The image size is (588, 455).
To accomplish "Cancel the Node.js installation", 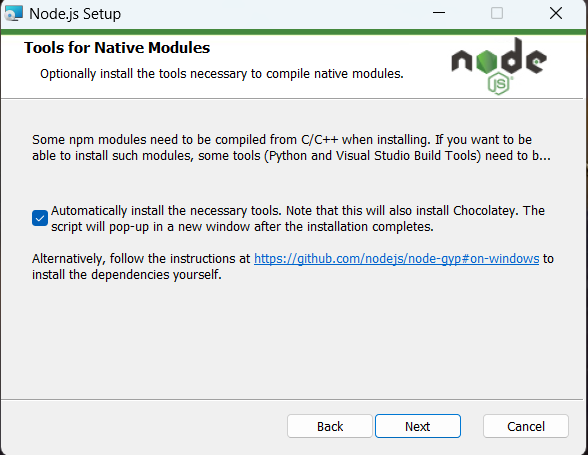I will pyautogui.click(x=526, y=426).
